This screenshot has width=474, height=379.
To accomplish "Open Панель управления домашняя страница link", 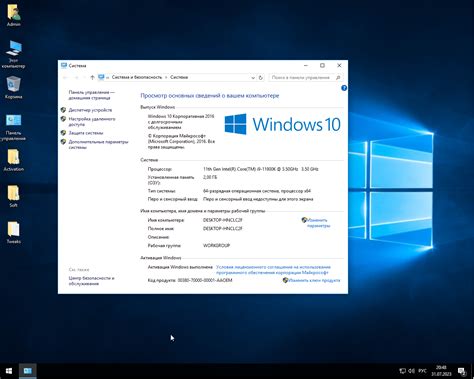I will (91, 95).
